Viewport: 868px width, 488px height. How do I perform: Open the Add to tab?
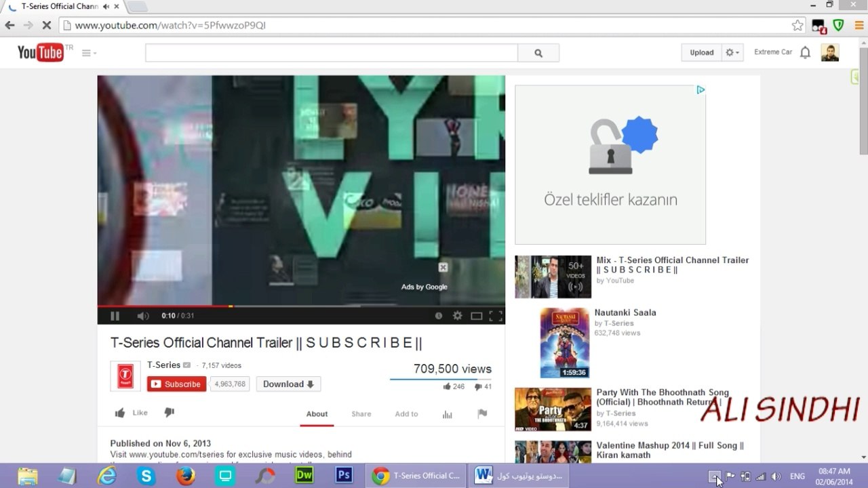[x=407, y=414]
